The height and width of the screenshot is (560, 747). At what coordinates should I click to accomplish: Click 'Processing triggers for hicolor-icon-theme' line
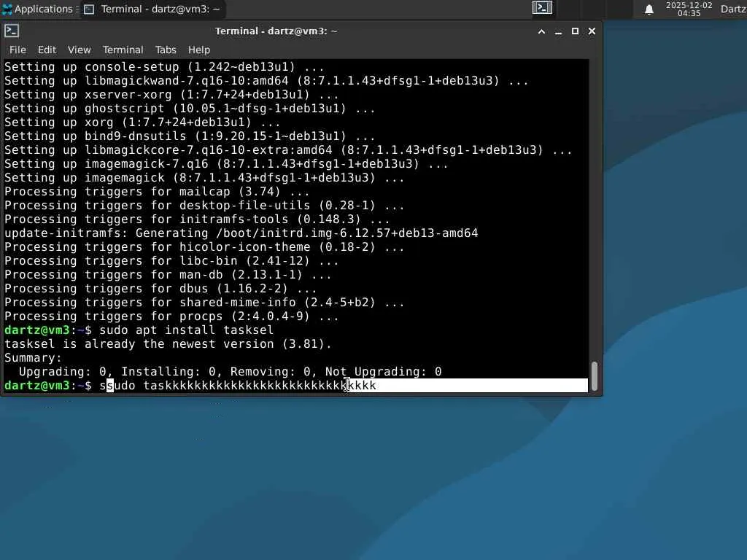coord(204,246)
